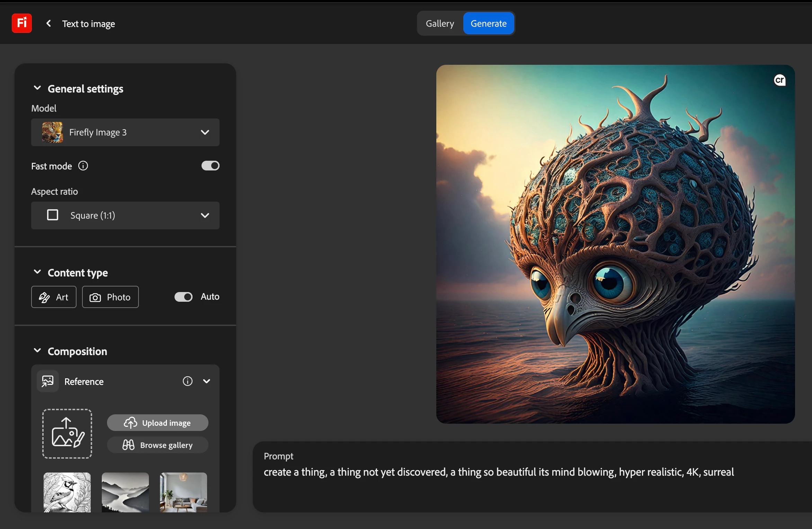Collapse the General settings section

pyautogui.click(x=37, y=88)
